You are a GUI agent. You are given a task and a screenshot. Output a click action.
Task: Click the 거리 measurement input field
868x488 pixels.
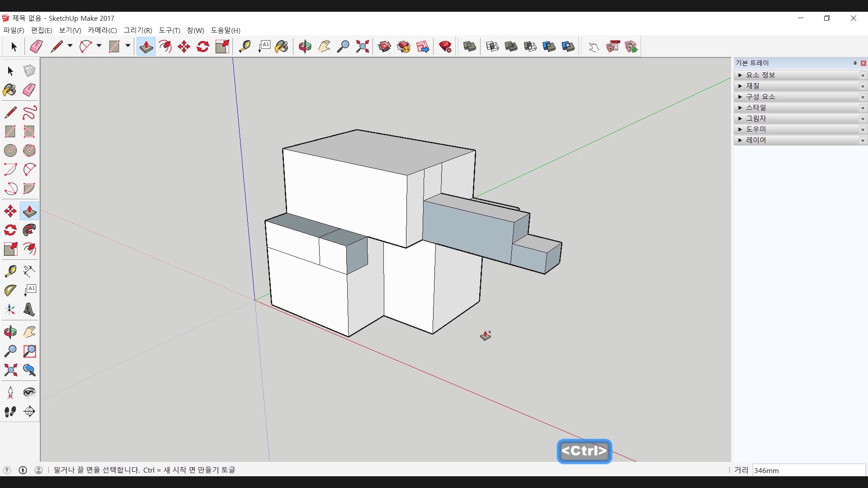pyautogui.click(x=808, y=470)
